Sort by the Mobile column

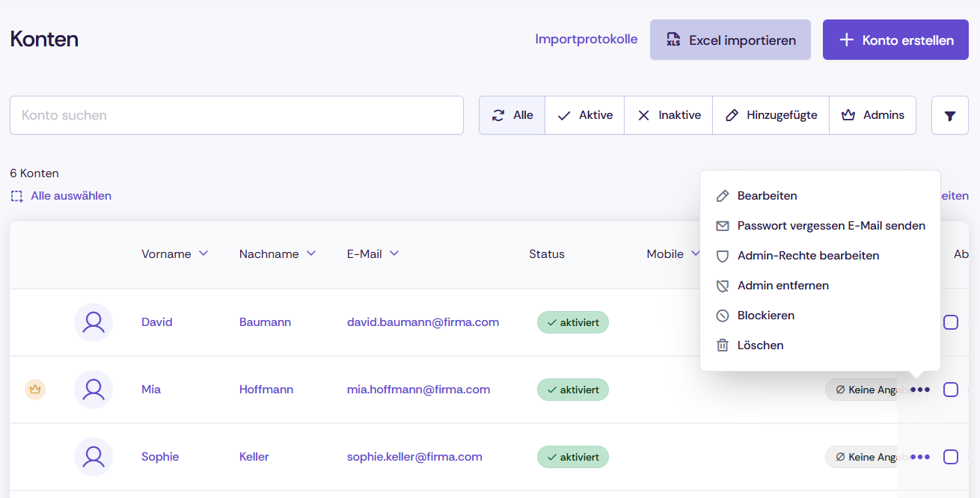coord(673,254)
